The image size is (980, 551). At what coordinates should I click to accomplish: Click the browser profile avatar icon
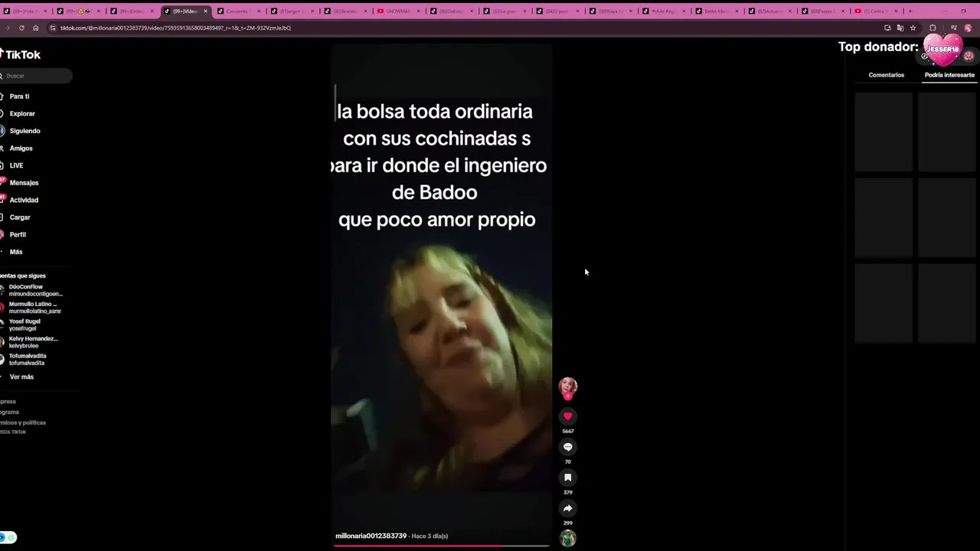pyautogui.click(x=968, y=28)
